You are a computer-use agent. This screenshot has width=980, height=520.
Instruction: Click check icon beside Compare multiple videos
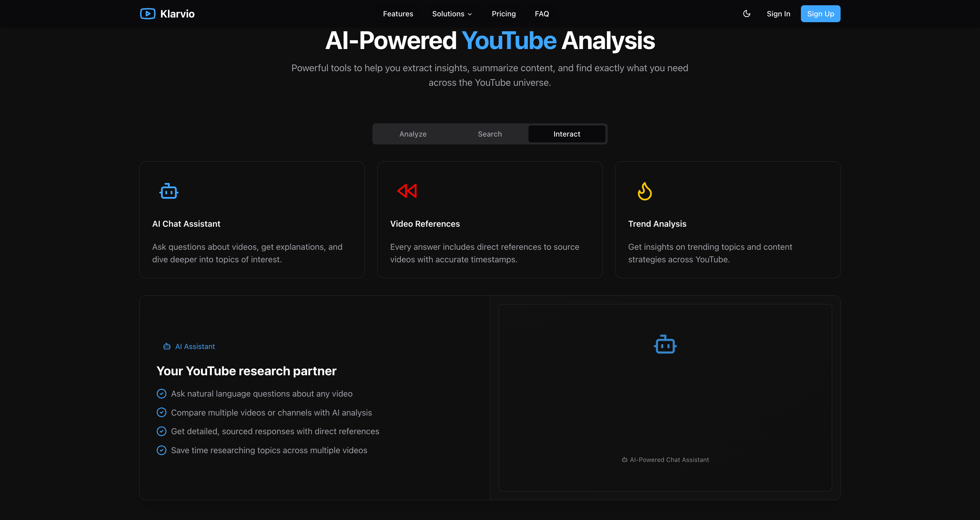[x=161, y=413]
